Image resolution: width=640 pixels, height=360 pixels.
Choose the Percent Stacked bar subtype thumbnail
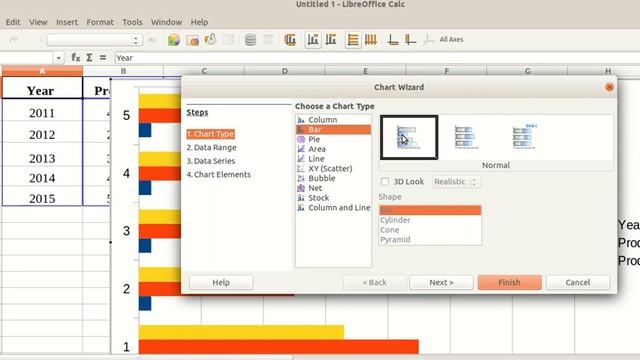coord(524,138)
